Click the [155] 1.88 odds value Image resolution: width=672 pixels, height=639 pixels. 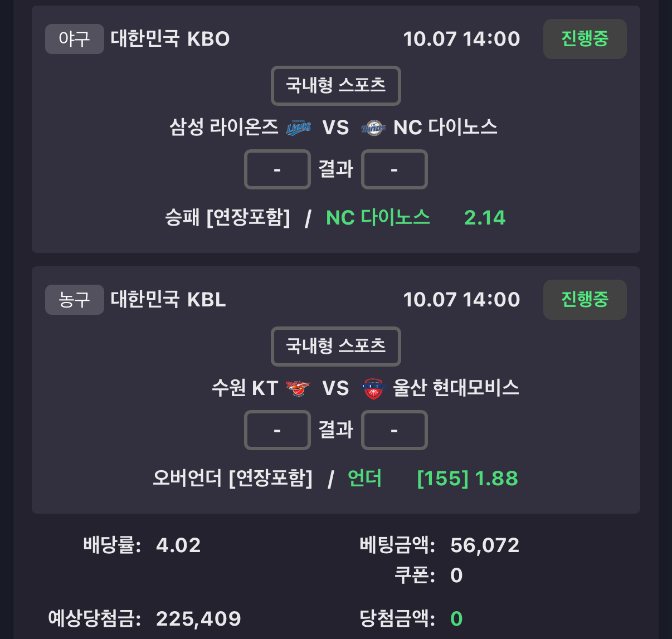[x=467, y=478]
